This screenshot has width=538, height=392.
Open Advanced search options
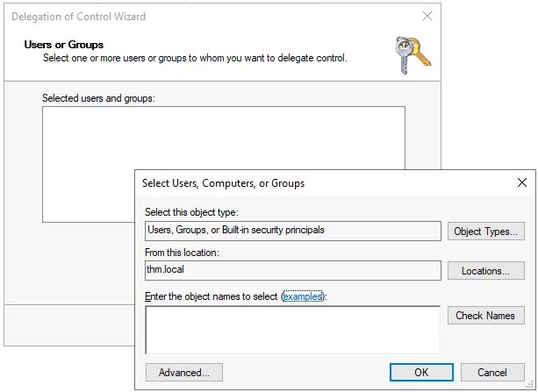click(x=184, y=373)
